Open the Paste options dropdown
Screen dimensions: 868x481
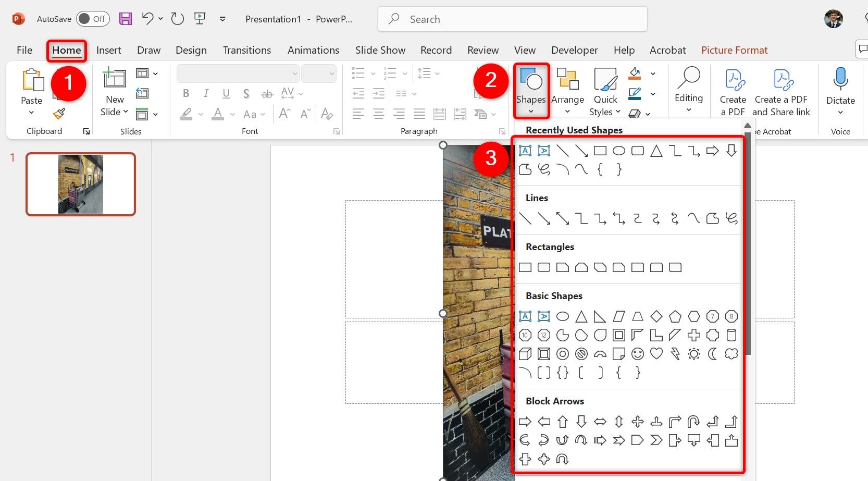click(31, 112)
